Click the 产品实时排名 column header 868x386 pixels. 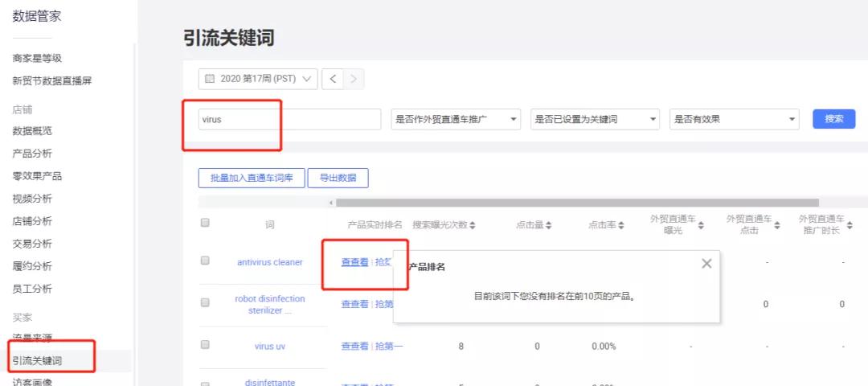point(375,225)
